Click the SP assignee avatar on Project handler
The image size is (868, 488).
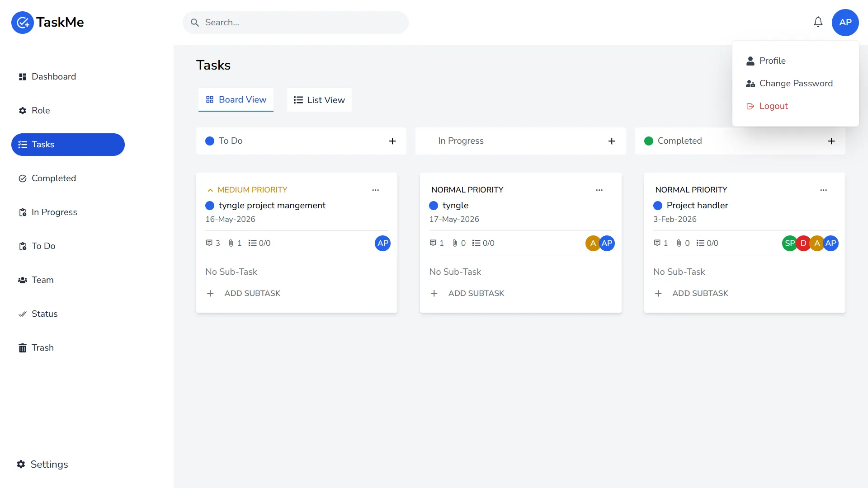[x=789, y=243]
